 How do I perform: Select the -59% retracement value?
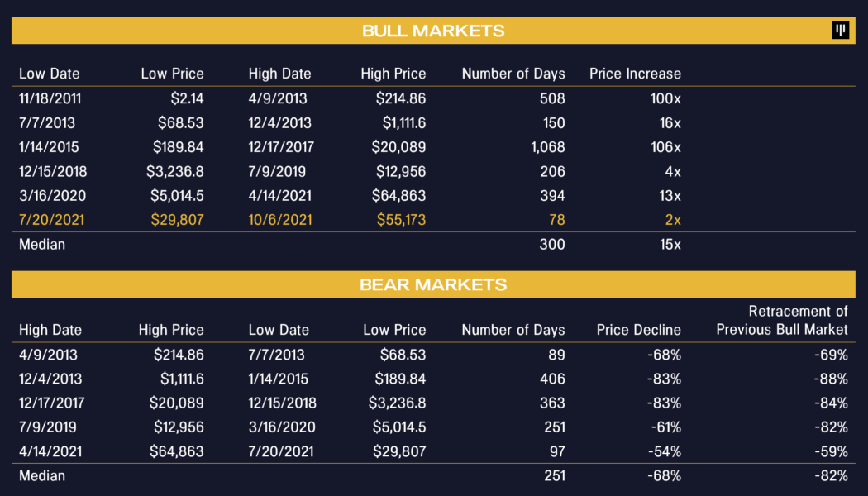830,451
